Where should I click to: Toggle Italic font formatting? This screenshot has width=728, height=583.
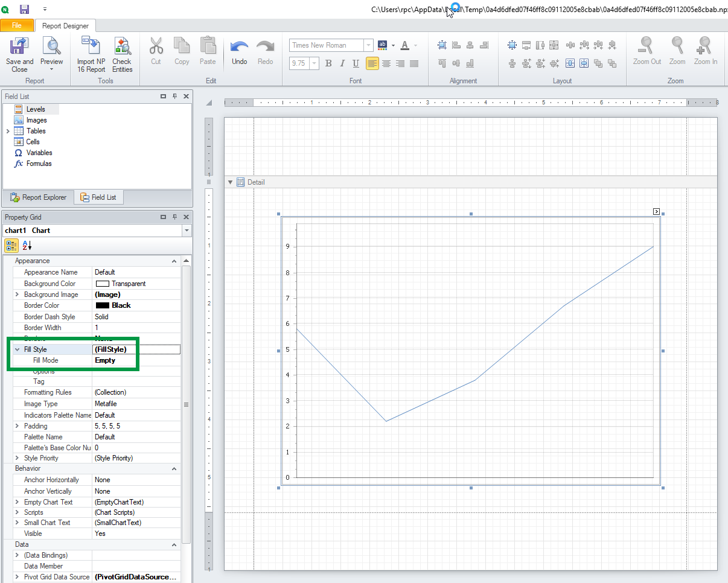click(x=342, y=63)
